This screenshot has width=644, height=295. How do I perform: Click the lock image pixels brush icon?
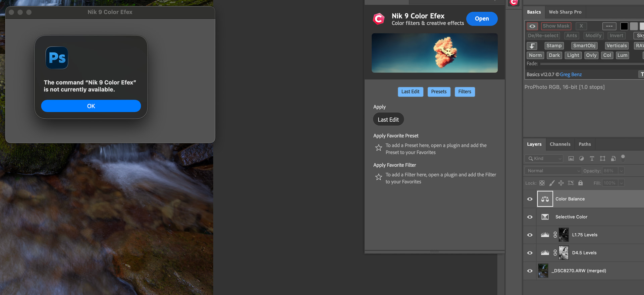click(552, 183)
